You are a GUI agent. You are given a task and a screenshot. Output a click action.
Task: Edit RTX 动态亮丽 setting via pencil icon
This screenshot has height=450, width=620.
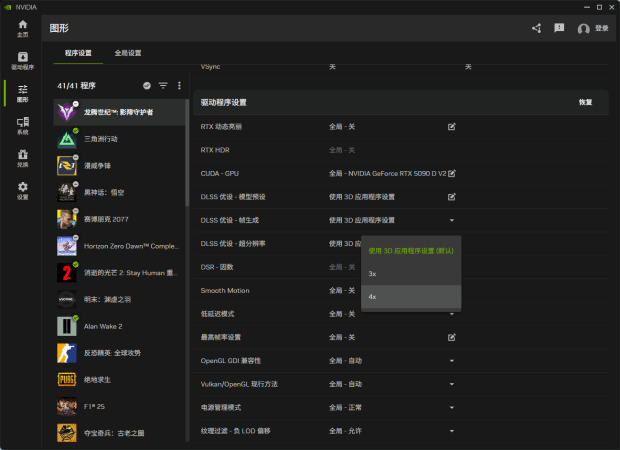click(x=452, y=127)
